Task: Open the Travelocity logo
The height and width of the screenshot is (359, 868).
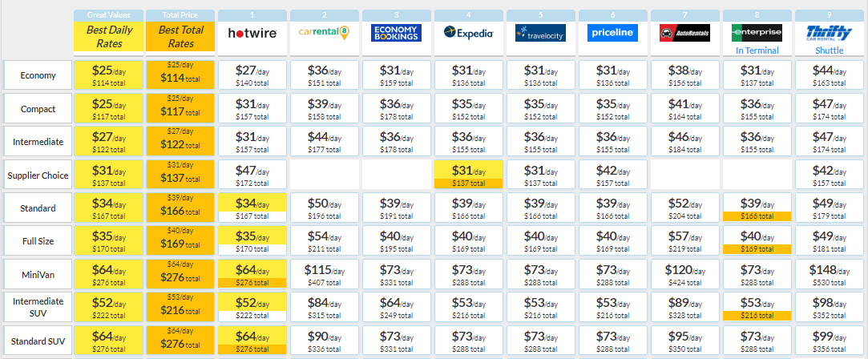Action: point(540,33)
